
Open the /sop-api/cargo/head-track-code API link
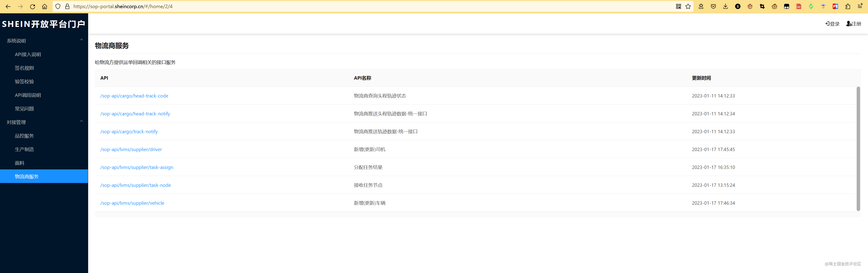coord(134,96)
